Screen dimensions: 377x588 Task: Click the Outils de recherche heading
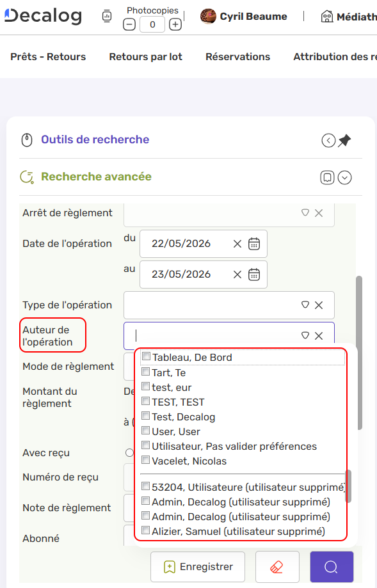click(95, 139)
